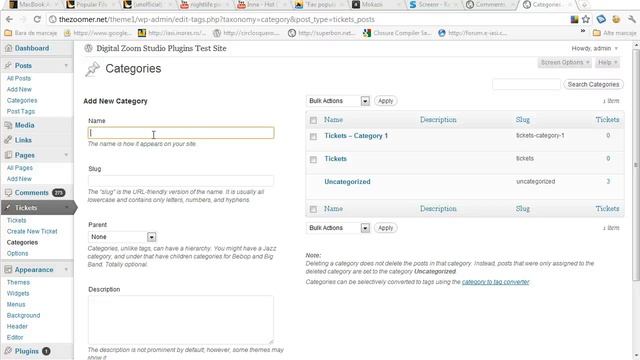Viewport: 640px width, 360px height.
Task: Sort by the Description column header
Action: (x=438, y=120)
